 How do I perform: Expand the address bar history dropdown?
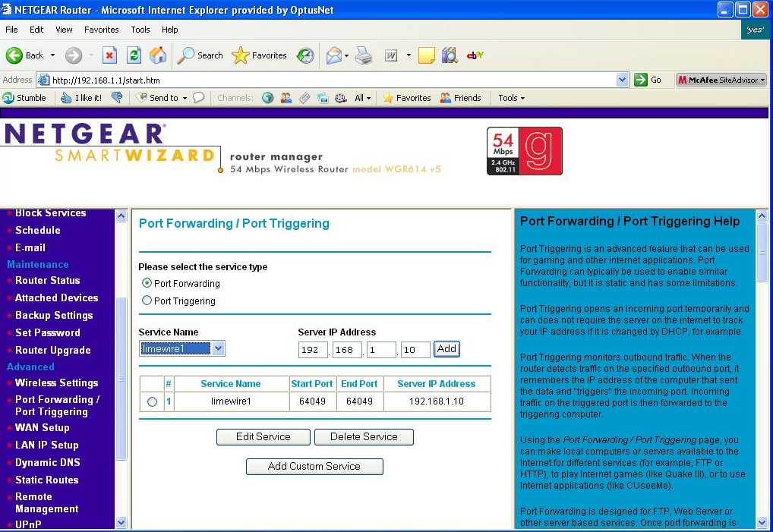(622, 80)
